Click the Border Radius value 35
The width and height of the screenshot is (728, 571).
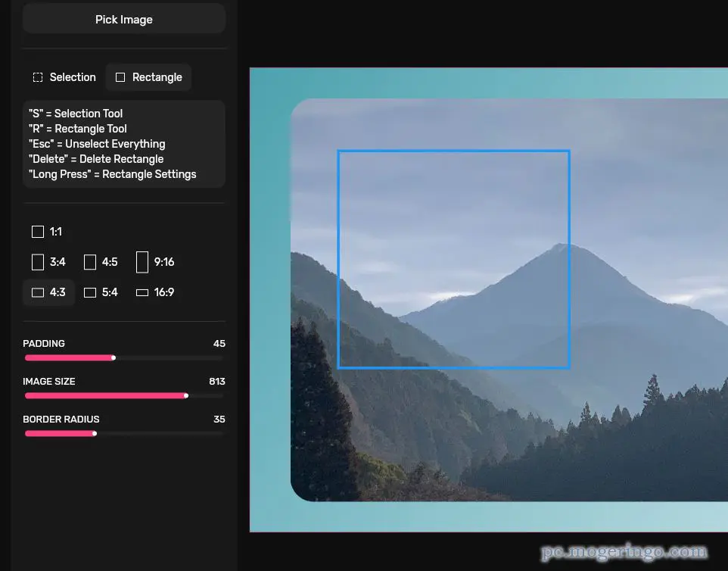[x=219, y=419]
